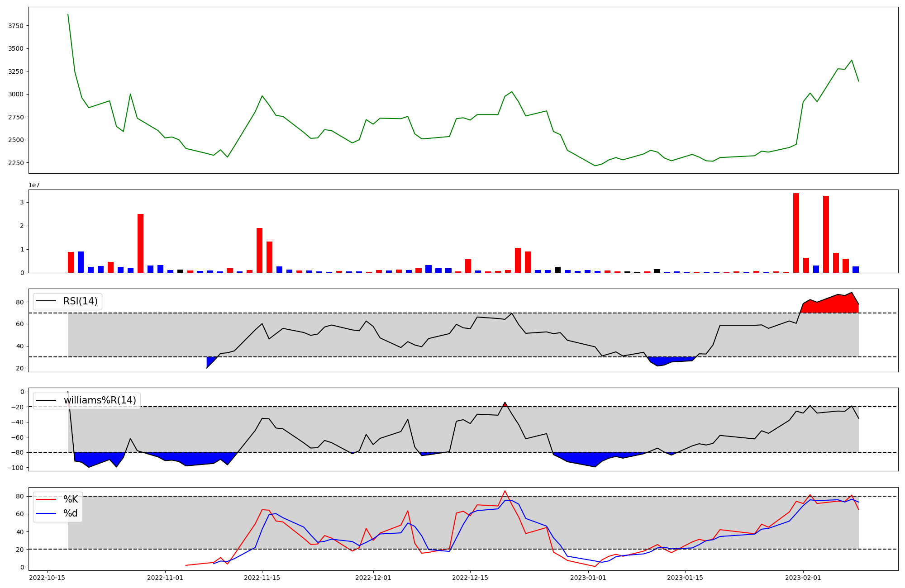
Task: Click the 2250 price axis label
Action: (16, 163)
